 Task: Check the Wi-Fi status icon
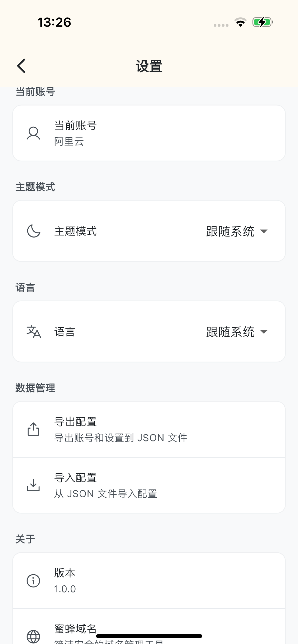coord(240,22)
